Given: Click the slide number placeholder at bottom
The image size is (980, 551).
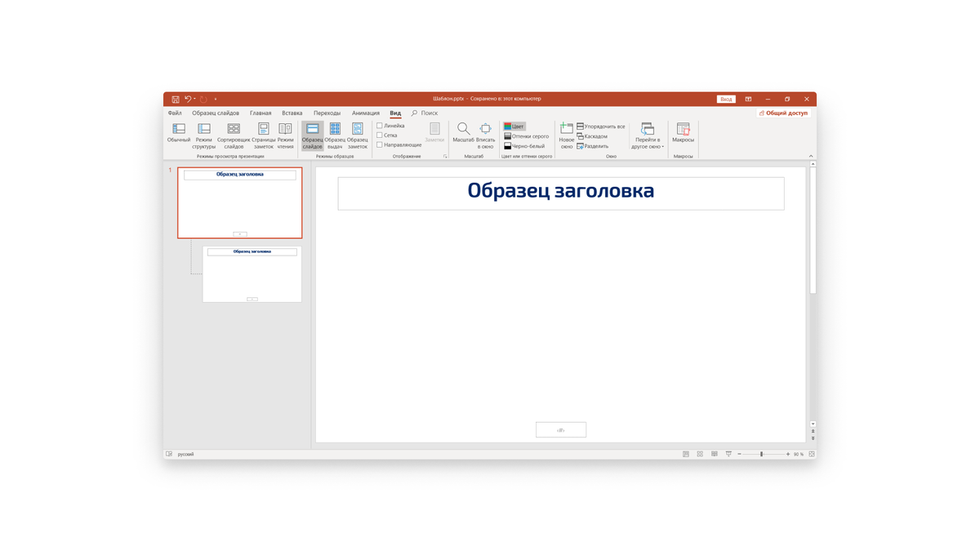Looking at the screenshot, I should 561,429.
